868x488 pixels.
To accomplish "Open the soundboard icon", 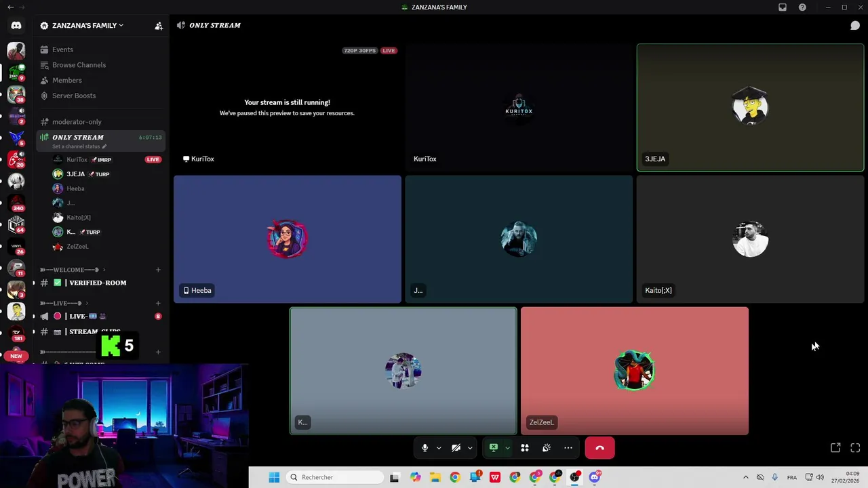I will point(547,448).
